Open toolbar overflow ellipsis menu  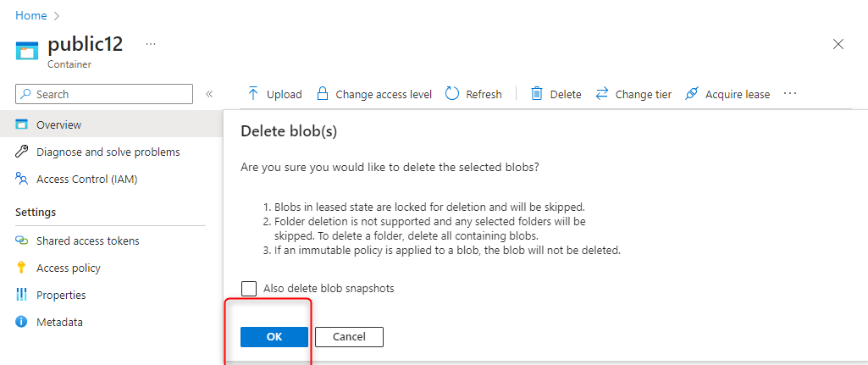pos(790,94)
